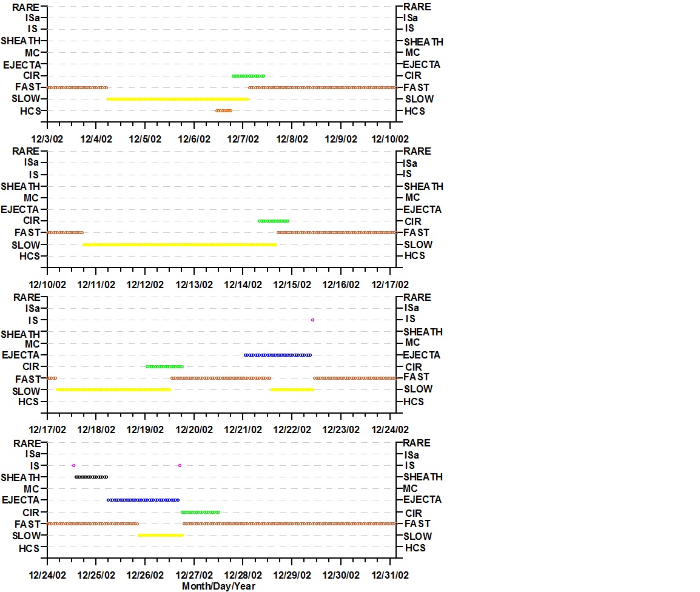Screen dimensions: 700x592
Task: Click the 12/29/02 date label
Action: click(292, 576)
